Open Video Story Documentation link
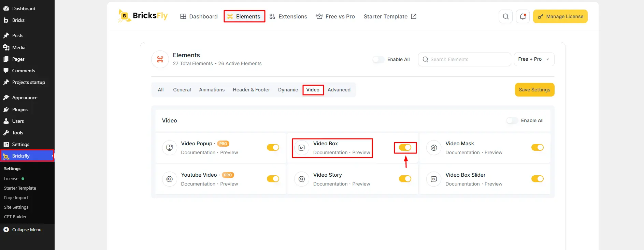 coord(330,184)
